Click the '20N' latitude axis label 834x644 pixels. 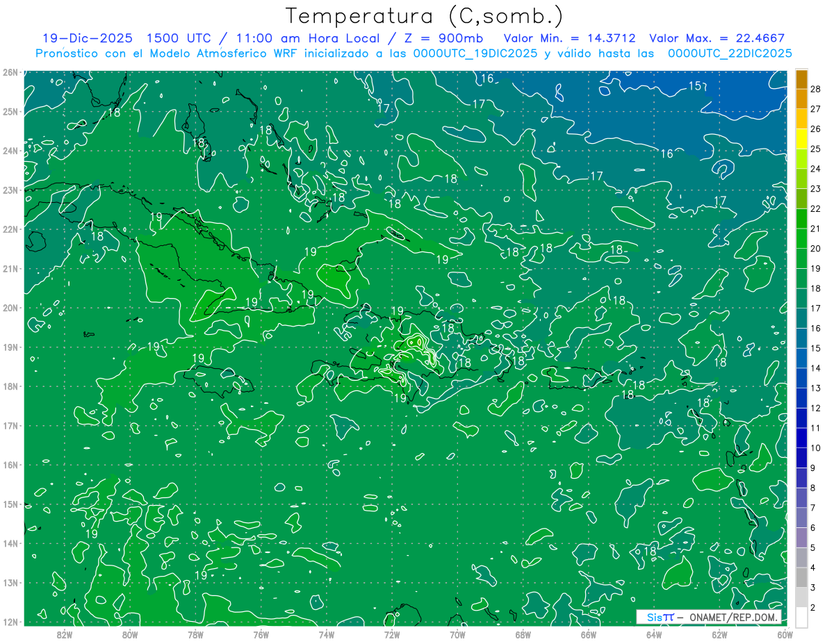(11, 308)
